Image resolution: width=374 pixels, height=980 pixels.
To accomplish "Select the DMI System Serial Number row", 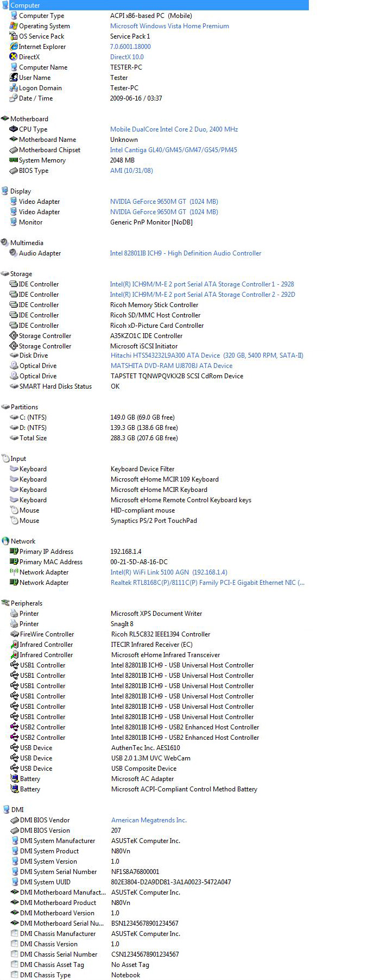I will coord(58,872).
